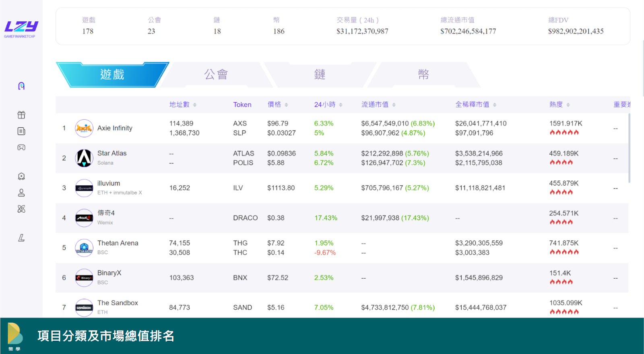Open the gift box icon in sidebar

[x=21, y=115]
